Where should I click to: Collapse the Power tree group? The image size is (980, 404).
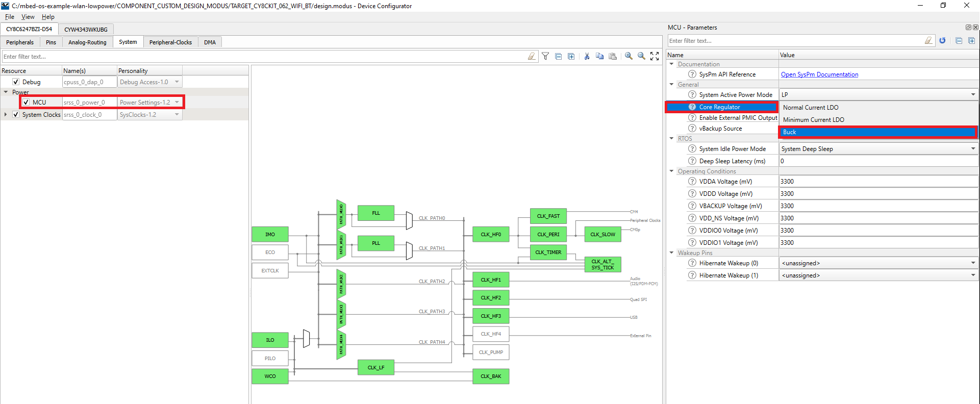point(6,92)
